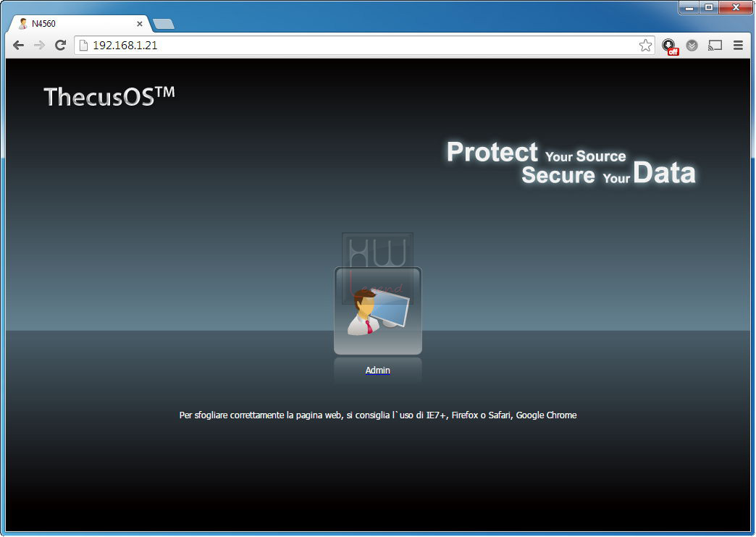Screen dimensions: 756x537
Task: Click the browser recommendation text mentioning Firefox
Action: click(x=378, y=415)
